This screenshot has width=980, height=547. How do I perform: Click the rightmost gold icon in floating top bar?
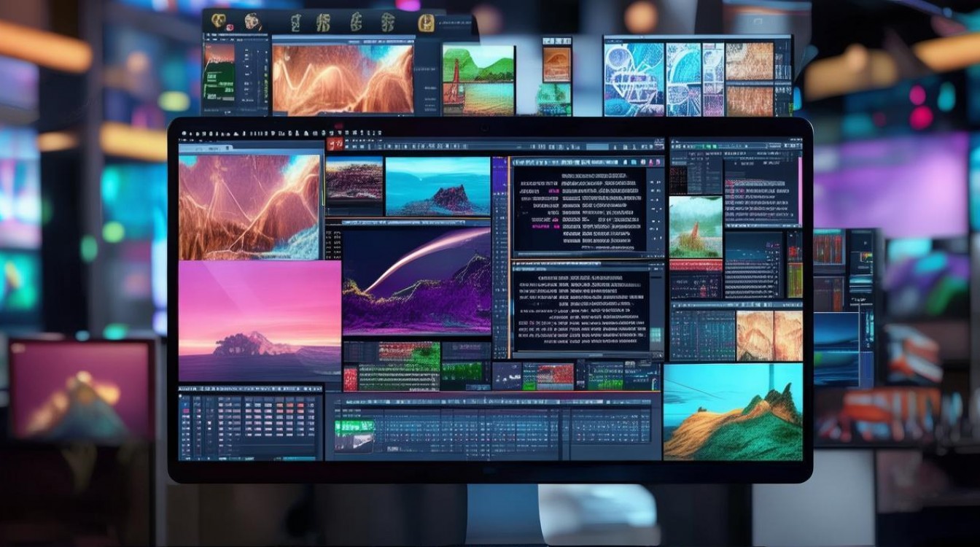(x=426, y=23)
